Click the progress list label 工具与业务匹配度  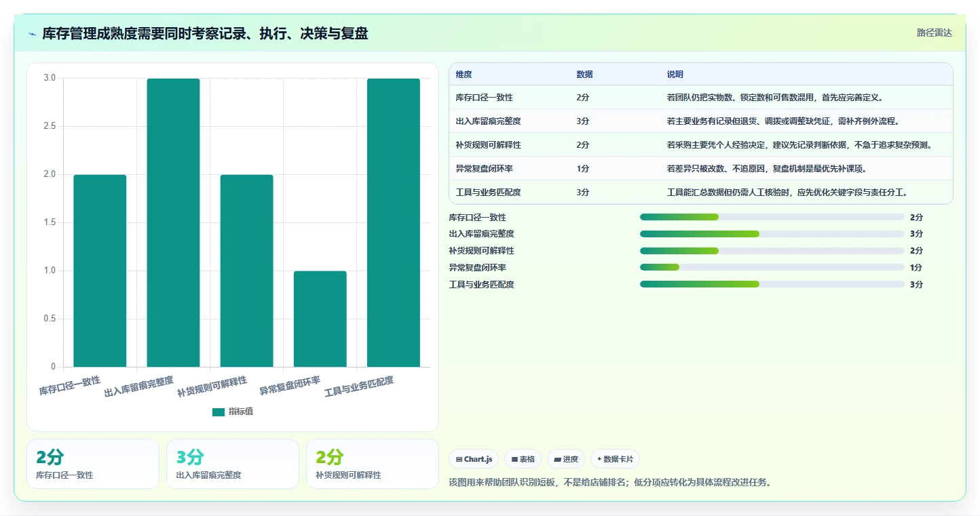(x=481, y=285)
